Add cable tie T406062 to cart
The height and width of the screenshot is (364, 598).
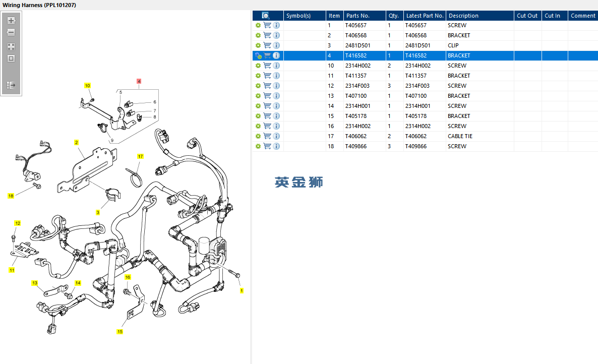267,136
